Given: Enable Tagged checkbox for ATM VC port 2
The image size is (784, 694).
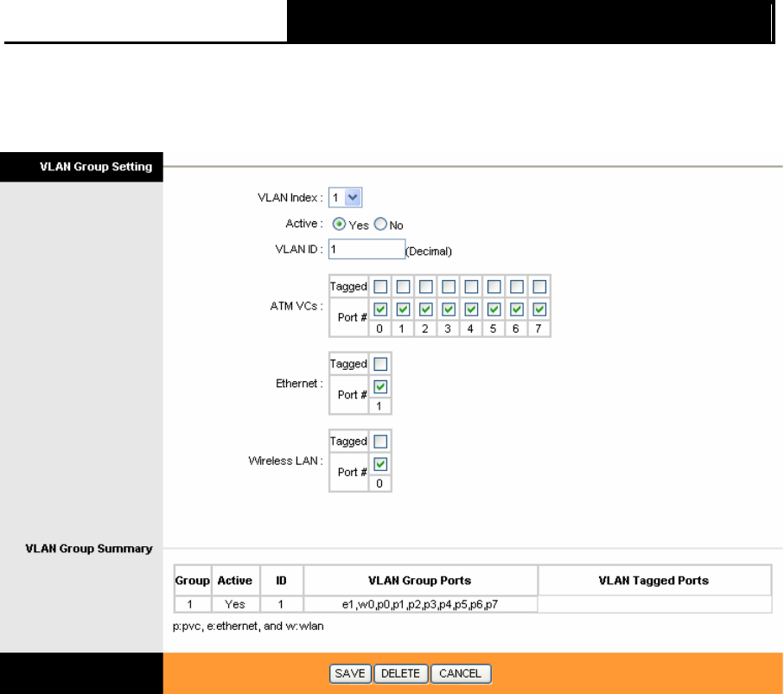Looking at the screenshot, I should click(x=426, y=286).
